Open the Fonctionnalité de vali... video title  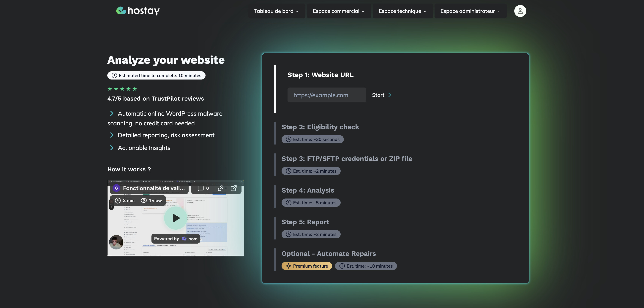154,188
